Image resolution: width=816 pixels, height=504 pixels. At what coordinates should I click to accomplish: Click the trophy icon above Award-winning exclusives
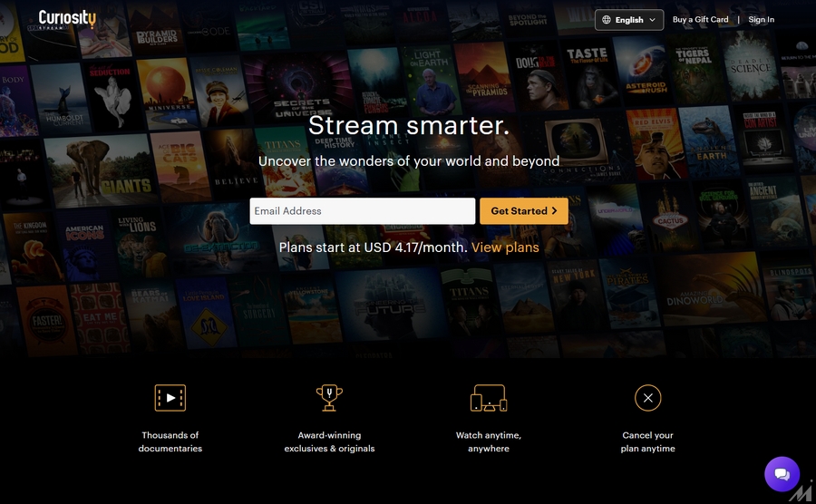click(329, 398)
